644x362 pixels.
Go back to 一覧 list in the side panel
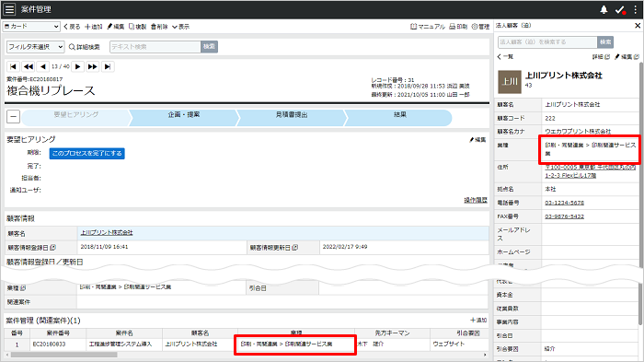(x=505, y=57)
